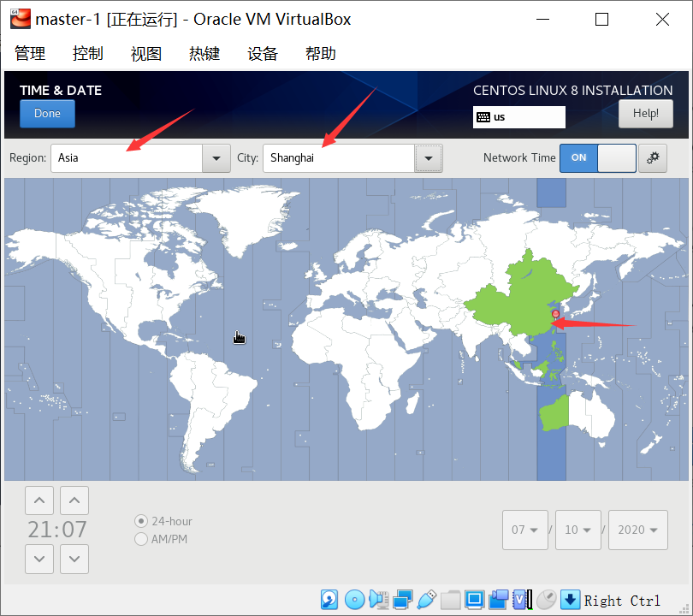Image resolution: width=693 pixels, height=616 pixels.
Task: Open the 设备 menu
Action: click(263, 53)
